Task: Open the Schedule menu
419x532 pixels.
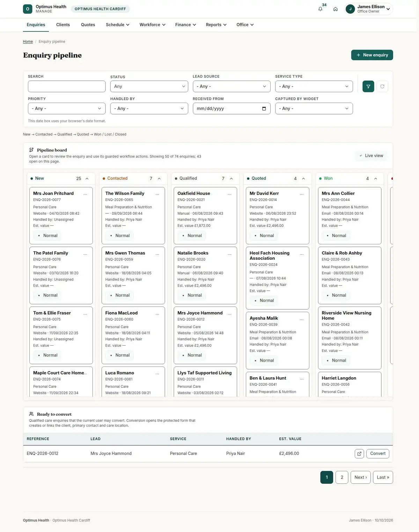Action: [118, 25]
